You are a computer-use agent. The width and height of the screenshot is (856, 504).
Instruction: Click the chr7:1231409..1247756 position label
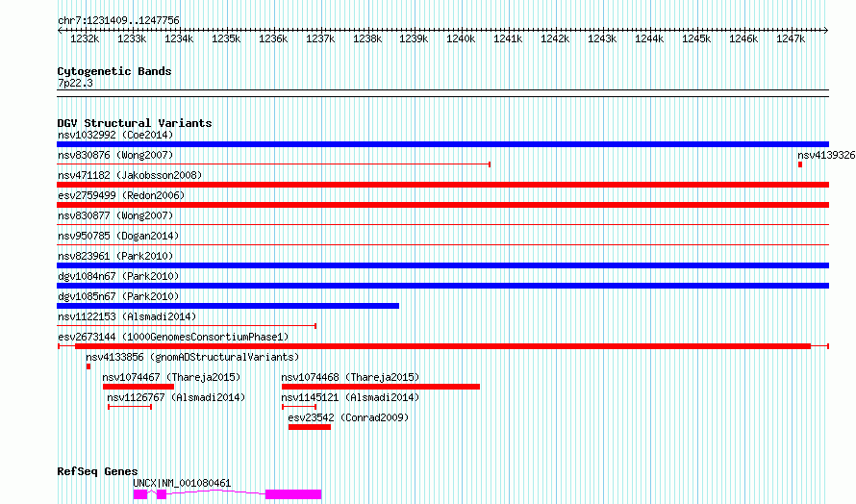click(118, 21)
